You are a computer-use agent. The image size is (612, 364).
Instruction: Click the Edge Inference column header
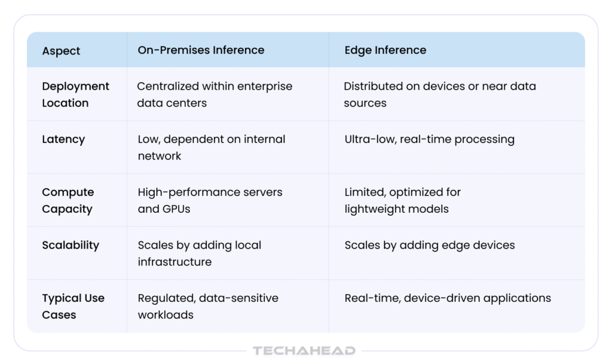tap(385, 50)
